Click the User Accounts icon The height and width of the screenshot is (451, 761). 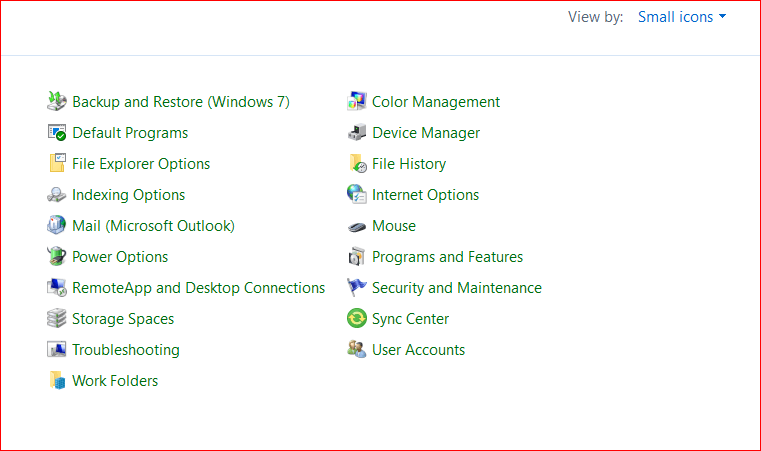click(357, 350)
